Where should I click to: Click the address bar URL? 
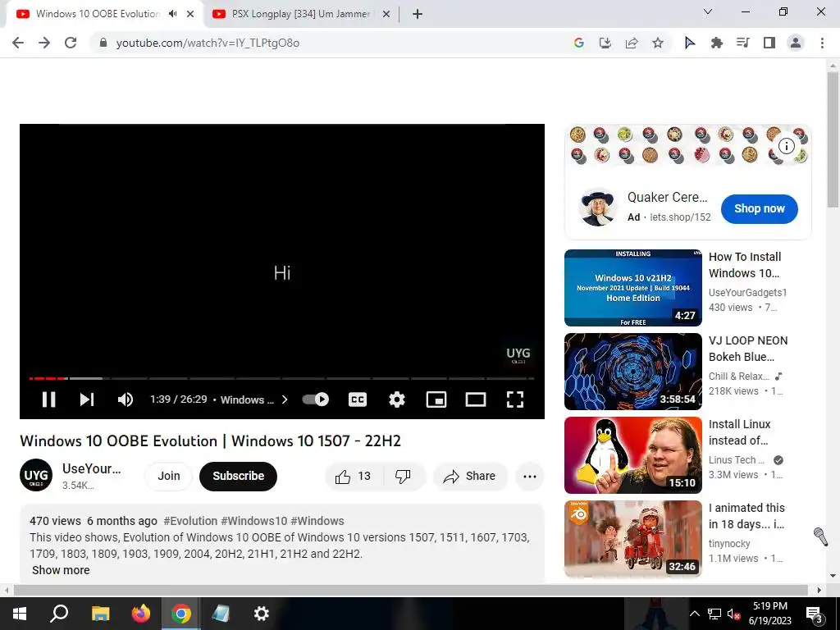coord(208,43)
